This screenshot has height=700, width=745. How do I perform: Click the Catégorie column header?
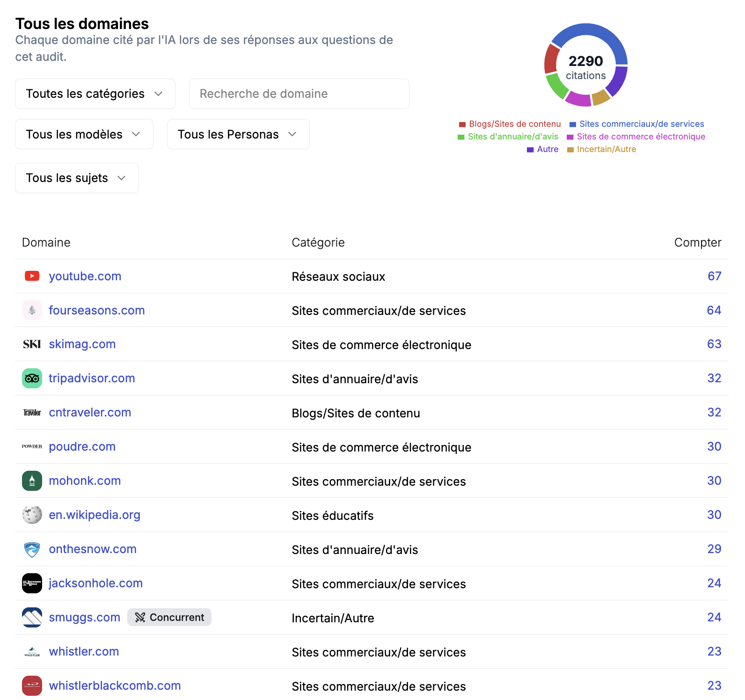click(x=318, y=242)
